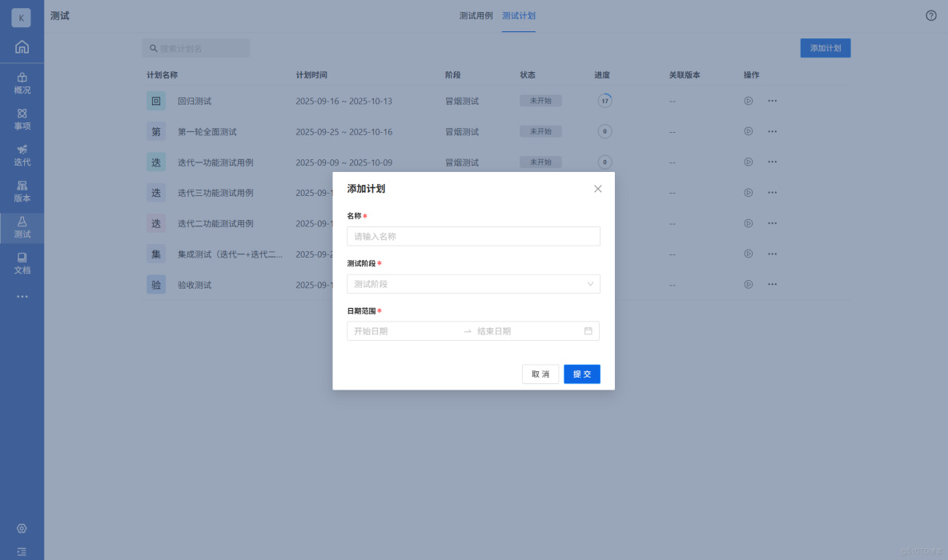Open the 测试阶段 dropdown in the dialog

(x=473, y=283)
